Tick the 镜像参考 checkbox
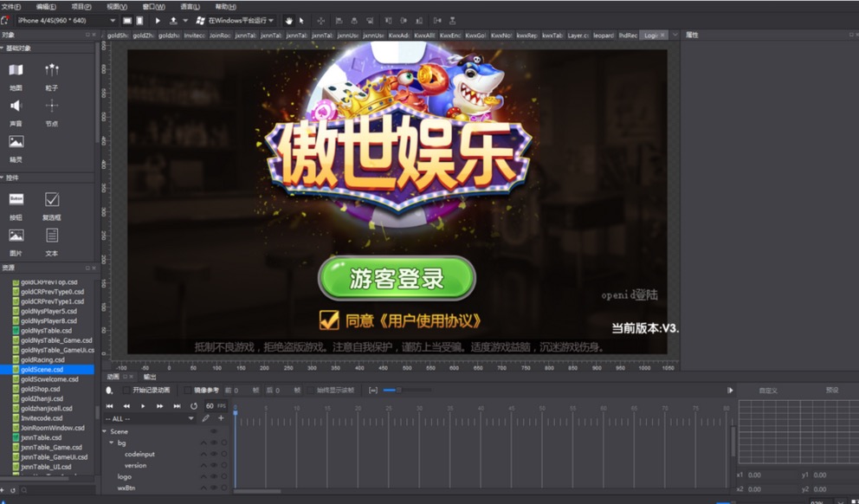Viewport: 859px width, 504px height. 187,391
